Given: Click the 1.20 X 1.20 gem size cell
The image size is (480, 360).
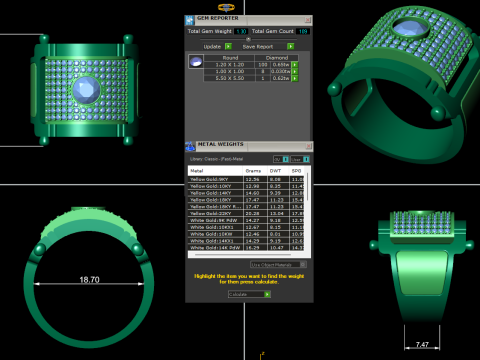Looking at the screenshot, I should (230, 65).
